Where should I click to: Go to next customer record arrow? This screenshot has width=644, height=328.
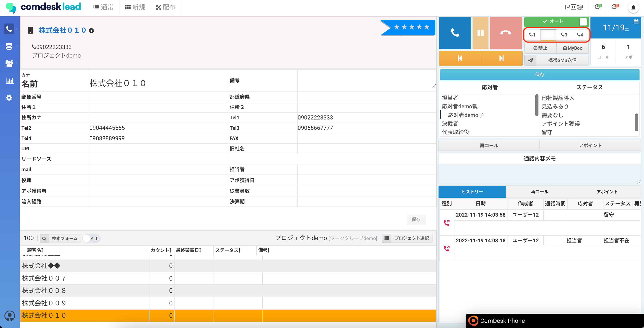click(501, 58)
